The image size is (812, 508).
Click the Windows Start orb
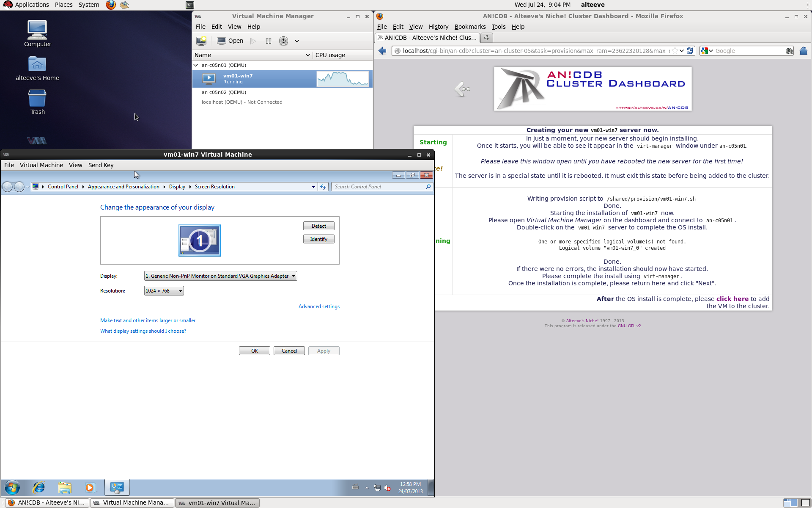pyautogui.click(x=12, y=488)
